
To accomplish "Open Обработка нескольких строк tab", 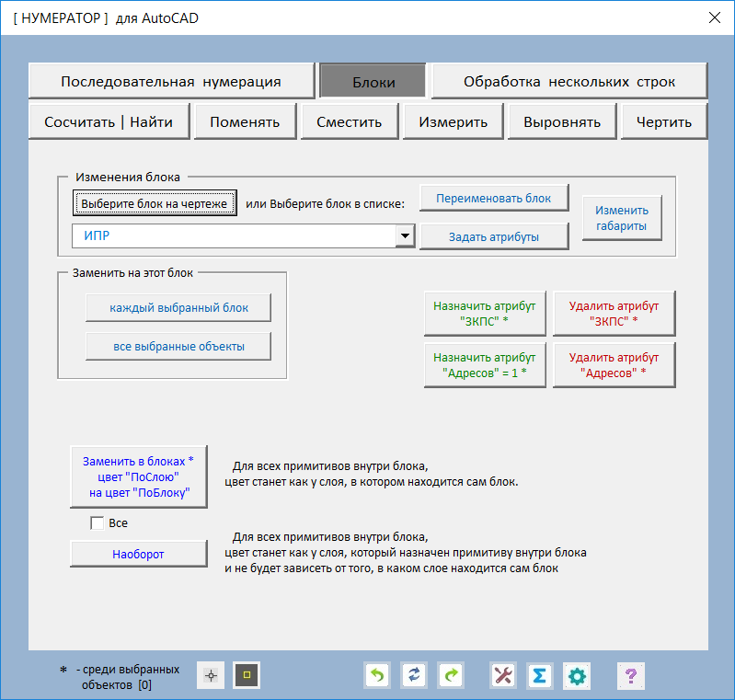I will (x=569, y=81).
